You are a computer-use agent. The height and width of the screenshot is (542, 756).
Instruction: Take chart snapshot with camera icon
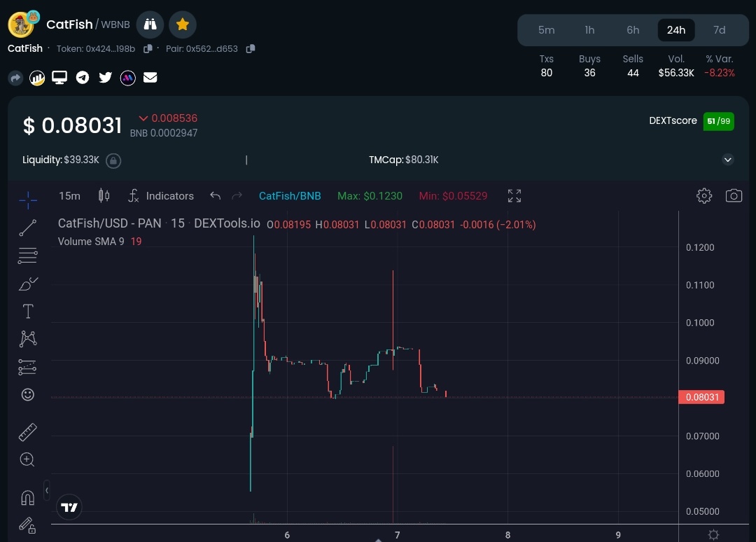click(734, 196)
